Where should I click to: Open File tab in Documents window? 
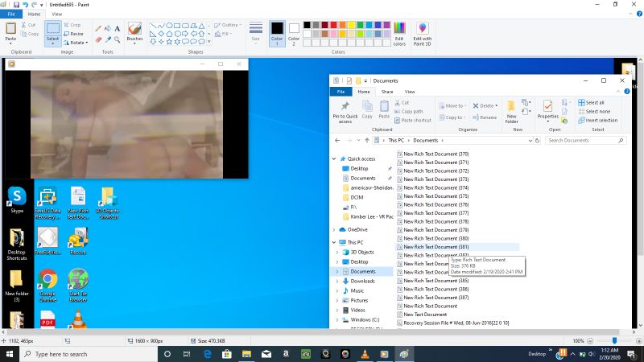(341, 92)
